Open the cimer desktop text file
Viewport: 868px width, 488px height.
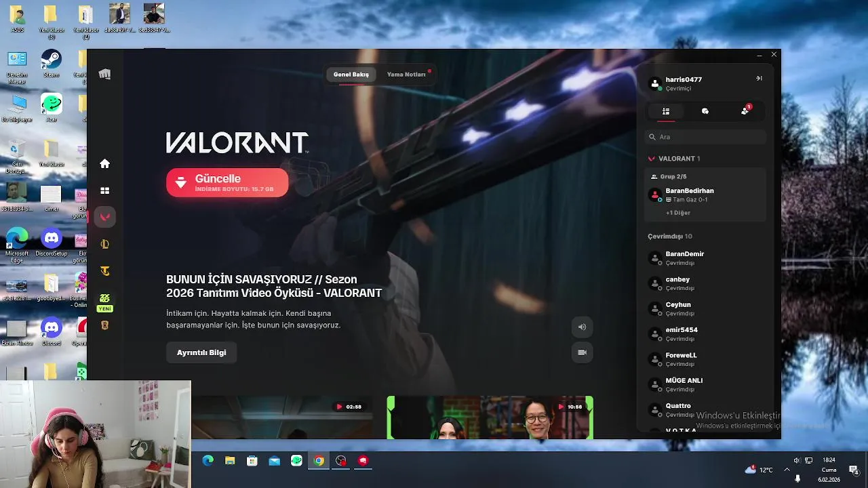click(51, 199)
